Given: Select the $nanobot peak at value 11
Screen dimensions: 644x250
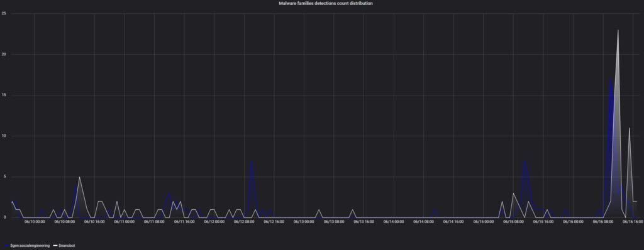Looking at the screenshot, I should (629, 128).
